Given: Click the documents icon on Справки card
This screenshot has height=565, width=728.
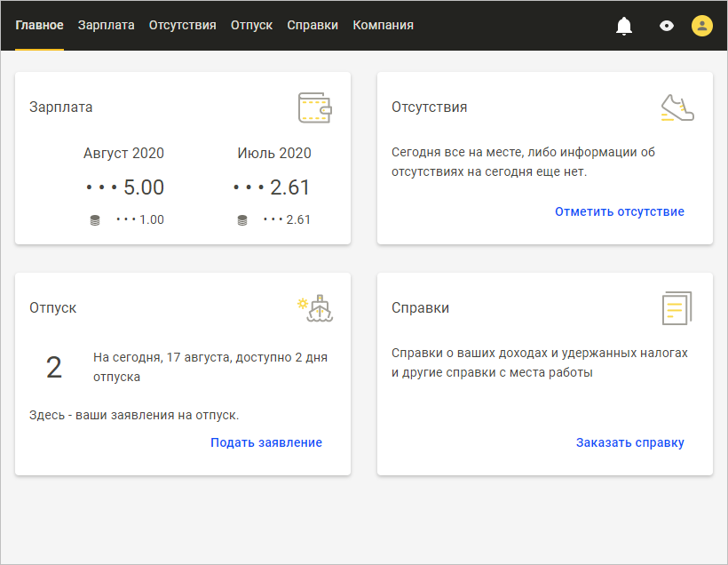Looking at the screenshot, I should click(677, 308).
